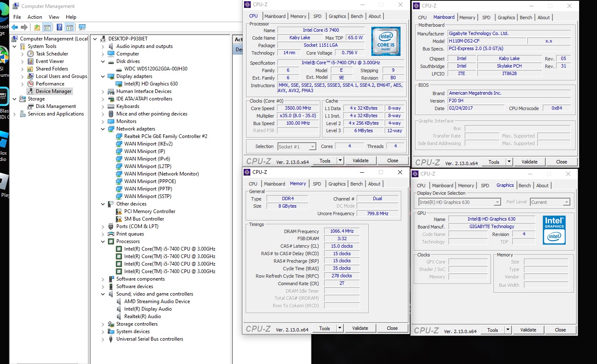The height and width of the screenshot is (364, 597).
Task: Click the Event Viewer icon in console tree
Action: (x=30, y=61)
